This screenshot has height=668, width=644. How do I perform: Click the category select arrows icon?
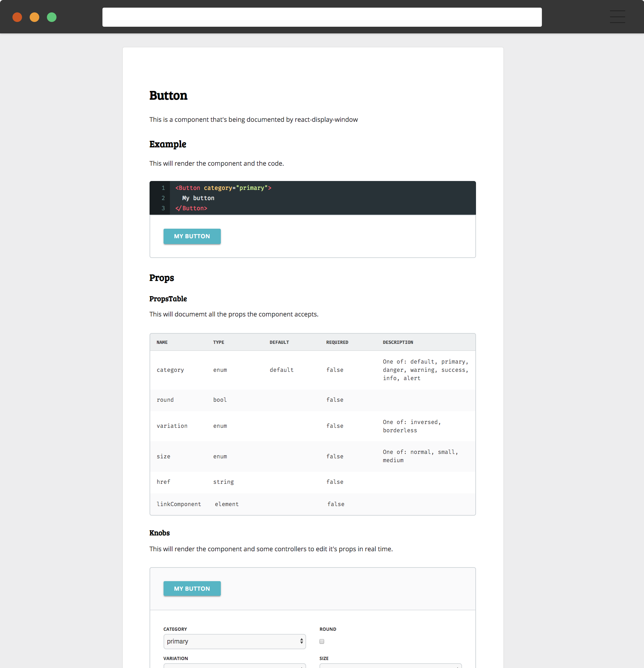point(301,641)
